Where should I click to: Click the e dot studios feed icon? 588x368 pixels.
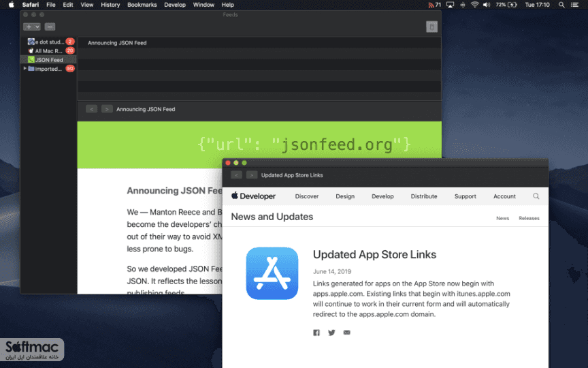click(x=31, y=42)
